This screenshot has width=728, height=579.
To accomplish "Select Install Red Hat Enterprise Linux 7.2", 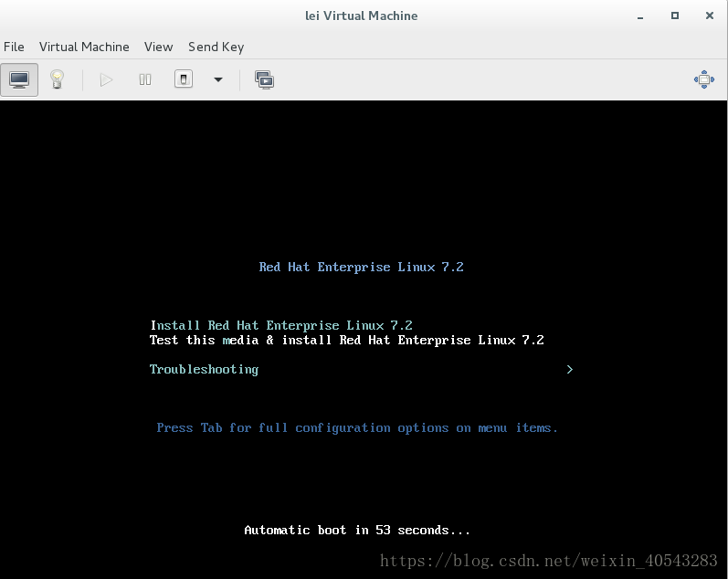I will [x=281, y=325].
